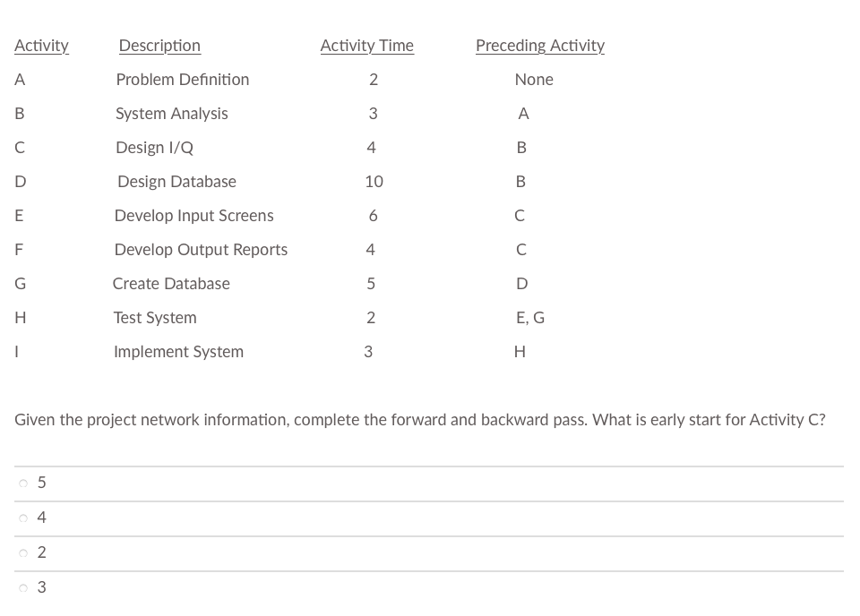
Task: Click the Develop Input Screens label
Action: 193,216
